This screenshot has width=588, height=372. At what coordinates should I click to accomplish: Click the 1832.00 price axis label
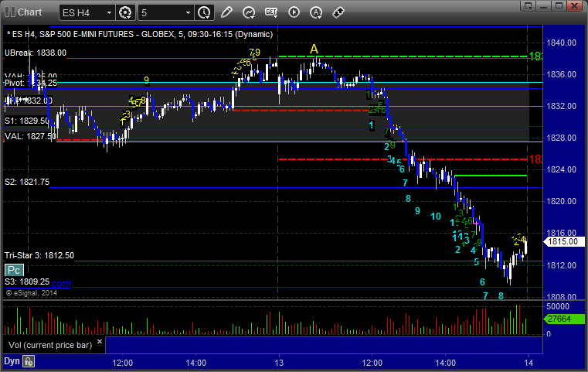pos(562,106)
